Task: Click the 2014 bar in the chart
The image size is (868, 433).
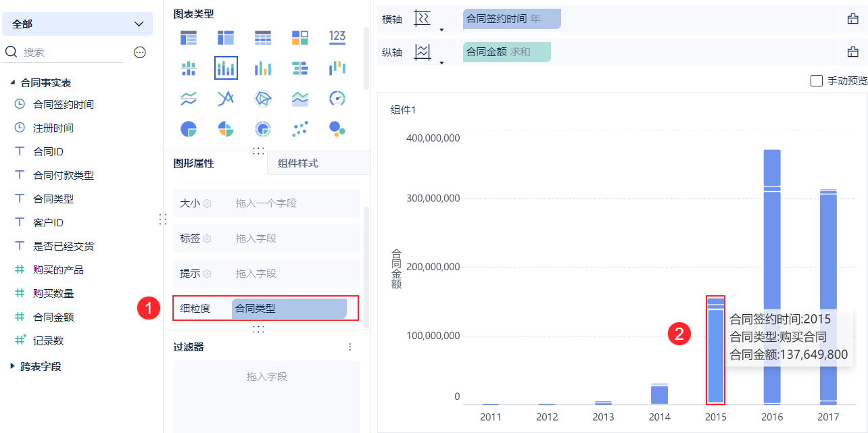Action: pos(660,394)
